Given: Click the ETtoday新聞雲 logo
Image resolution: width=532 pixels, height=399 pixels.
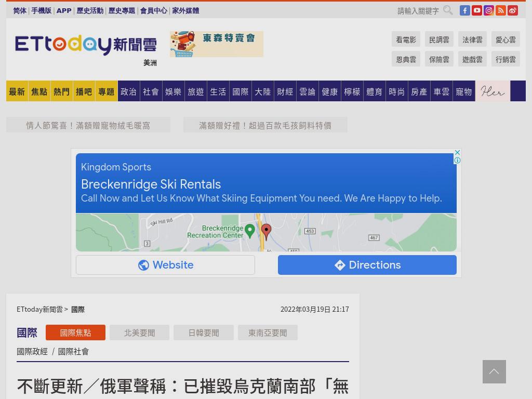Looking at the screenshot, I should click(86, 45).
